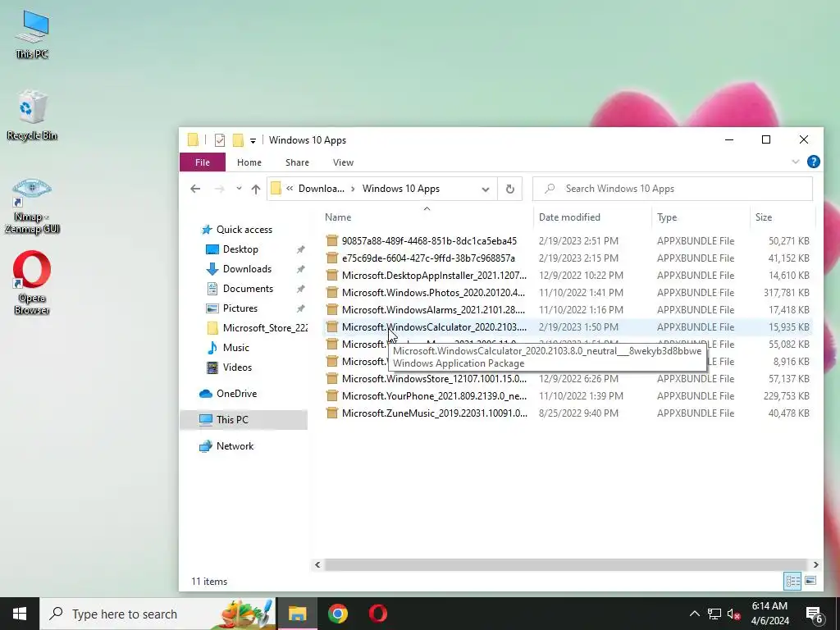Open Explorer Help icon
The height and width of the screenshot is (630, 840).
tap(813, 162)
